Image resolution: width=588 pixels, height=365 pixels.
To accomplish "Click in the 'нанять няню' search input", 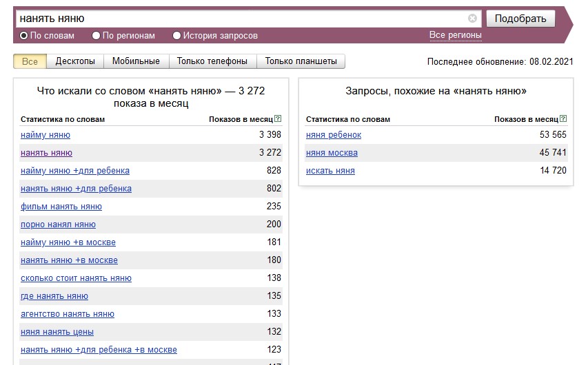I will point(241,19).
